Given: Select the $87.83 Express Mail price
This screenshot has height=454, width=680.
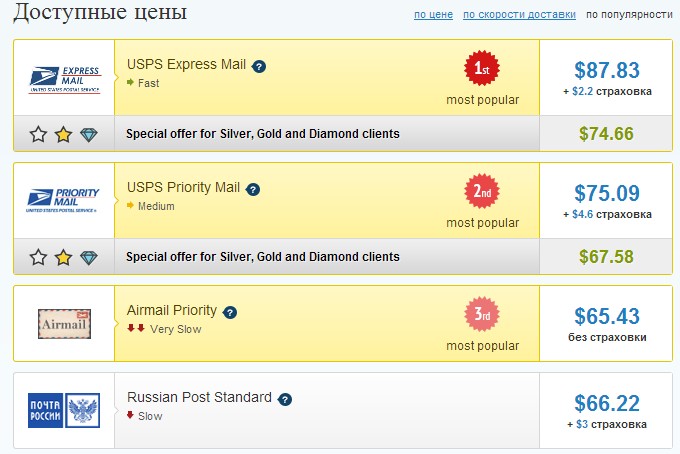Looking at the screenshot, I should pyautogui.click(x=606, y=70).
